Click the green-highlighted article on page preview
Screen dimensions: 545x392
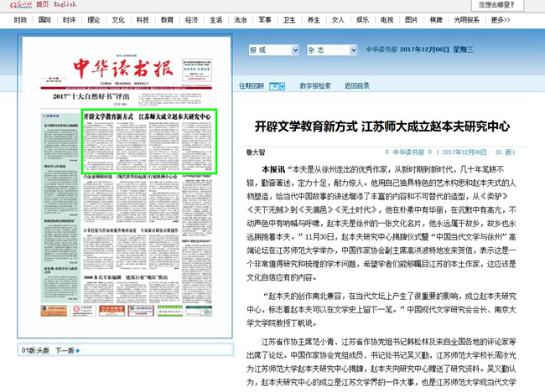(148, 141)
